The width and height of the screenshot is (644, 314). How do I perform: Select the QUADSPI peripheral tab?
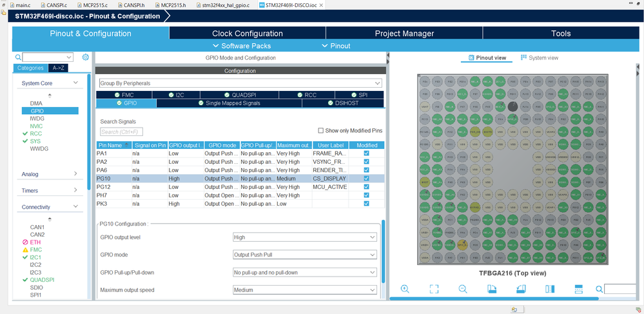point(239,95)
